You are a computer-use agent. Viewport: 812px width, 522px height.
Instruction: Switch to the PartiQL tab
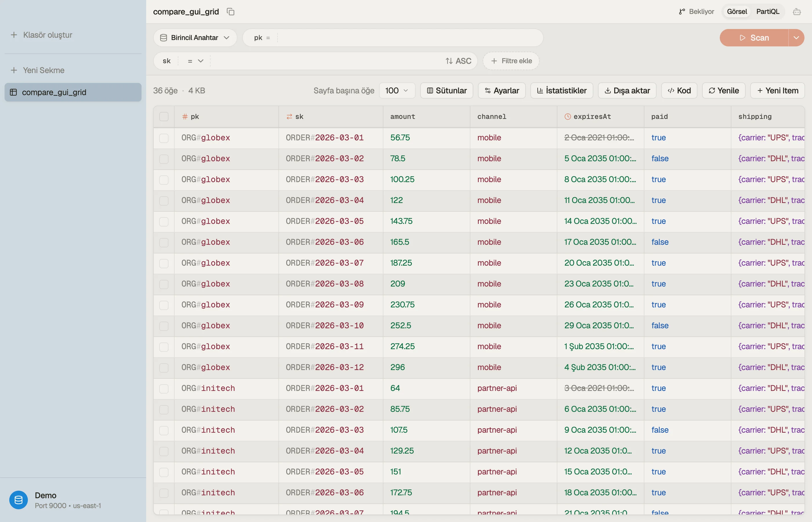point(768,12)
